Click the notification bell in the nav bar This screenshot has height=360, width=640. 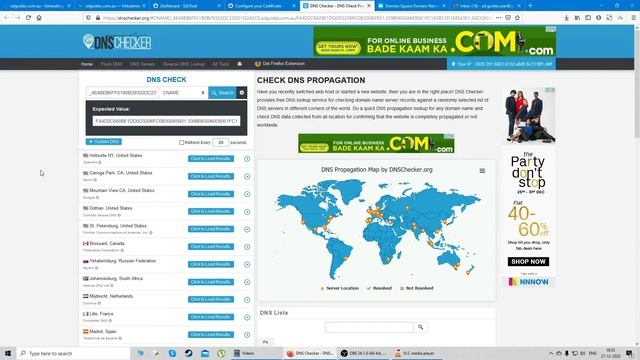(x=240, y=64)
